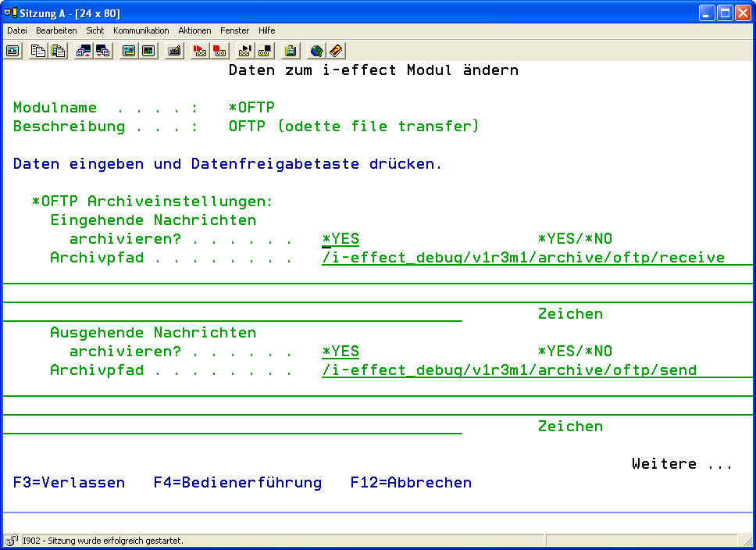Play macro using the black triangle icon
This screenshot has height=550, width=756.
point(244,51)
